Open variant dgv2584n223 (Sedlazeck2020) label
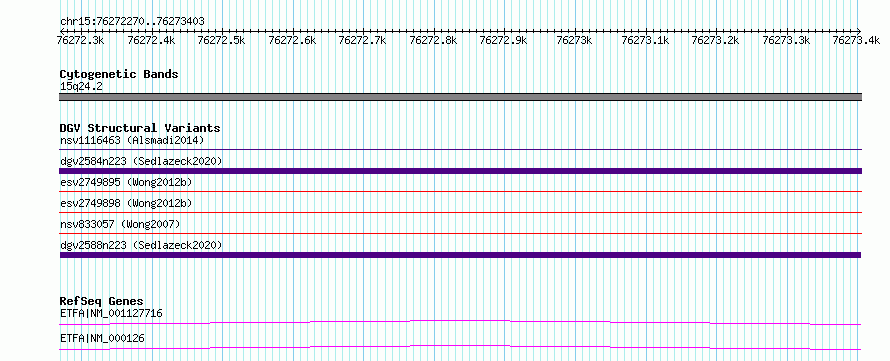 141,161
